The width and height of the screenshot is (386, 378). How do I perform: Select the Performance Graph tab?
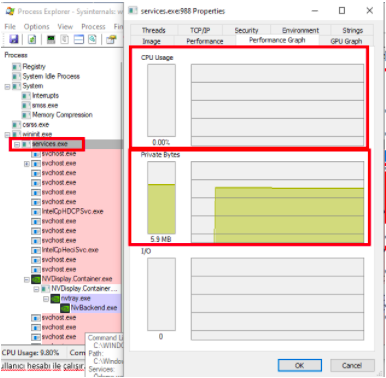(x=277, y=40)
